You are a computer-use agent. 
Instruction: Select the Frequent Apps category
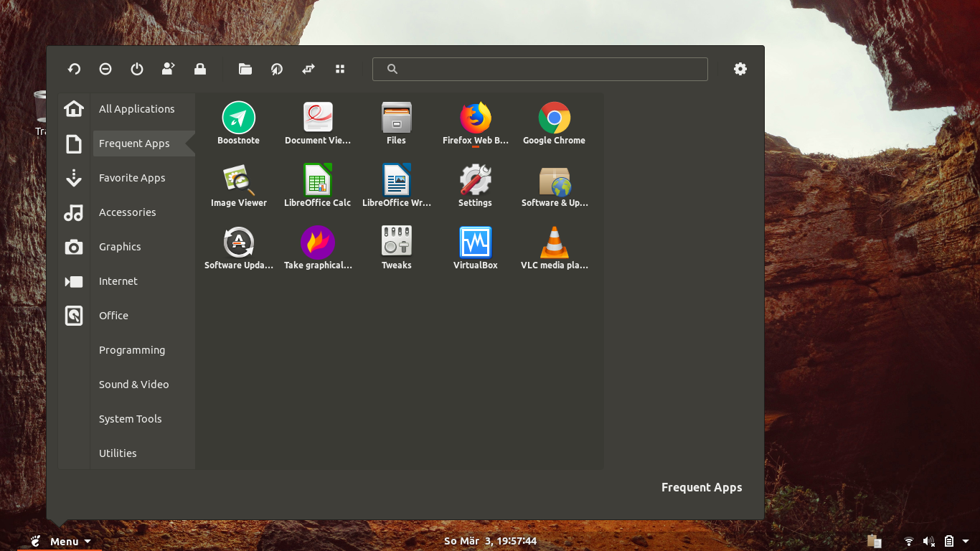click(143, 143)
